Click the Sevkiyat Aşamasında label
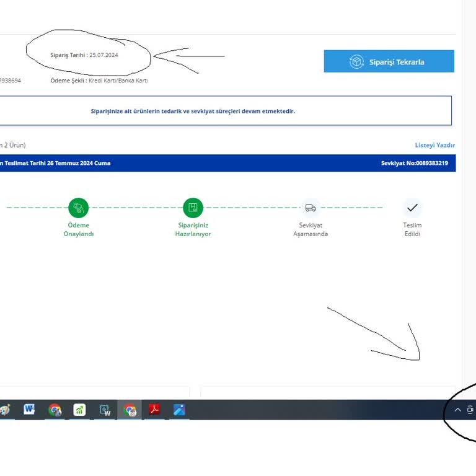 [311, 229]
